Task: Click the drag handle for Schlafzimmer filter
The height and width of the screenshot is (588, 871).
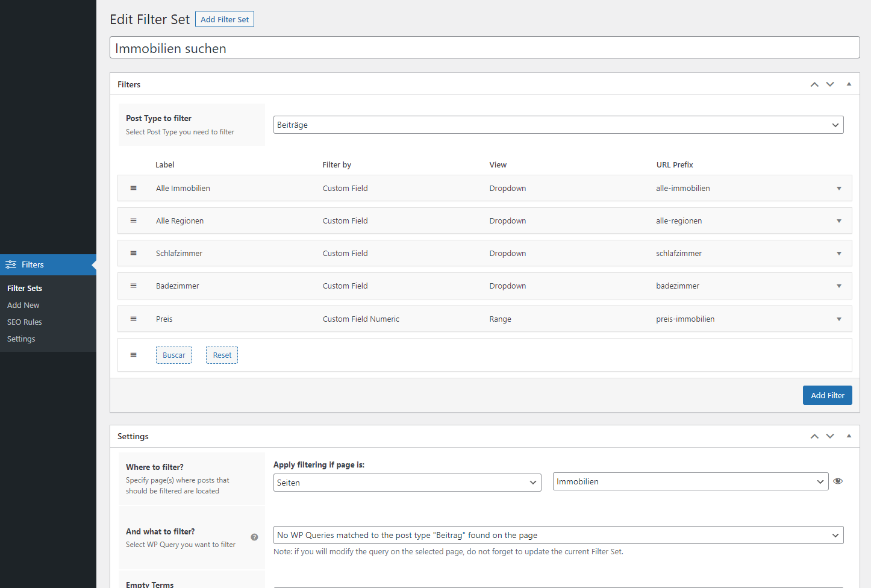Action: pos(133,253)
